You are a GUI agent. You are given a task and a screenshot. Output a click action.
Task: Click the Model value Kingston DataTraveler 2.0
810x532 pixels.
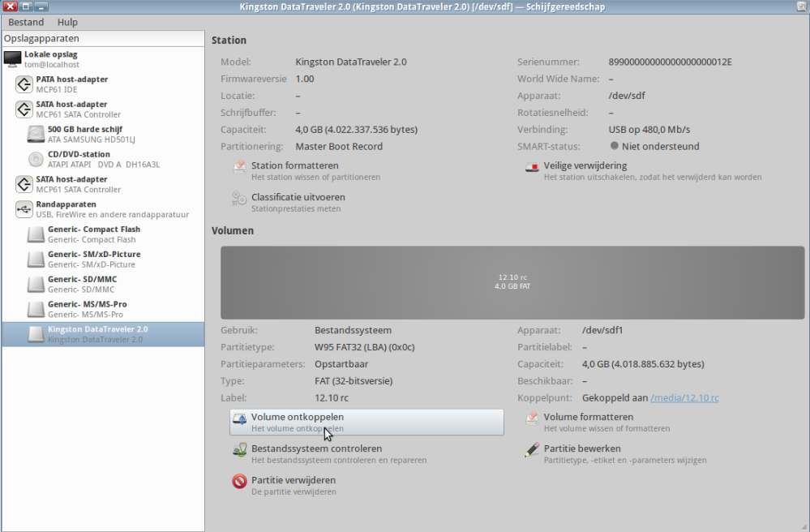[x=351, y=62]
